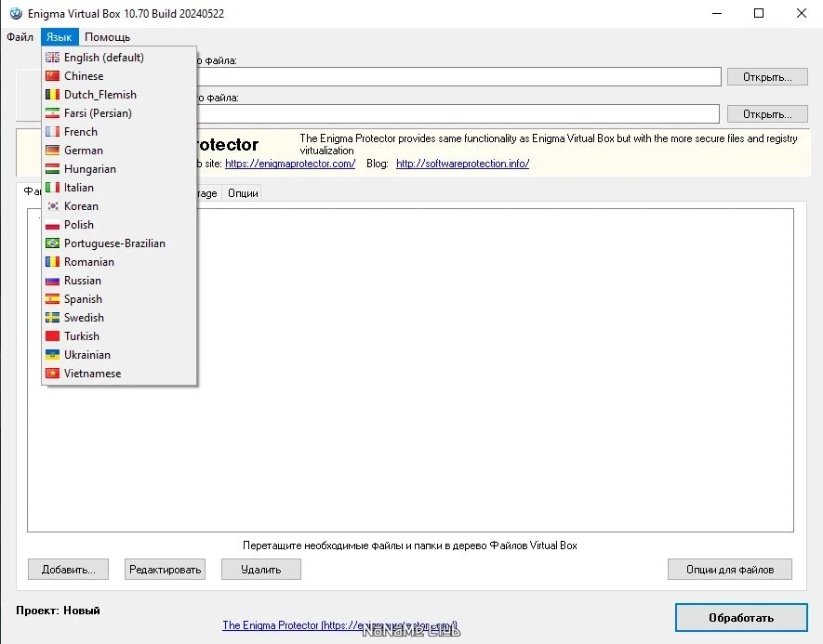
Task: Click the Korean flag icon
Action: click(52, 206)
